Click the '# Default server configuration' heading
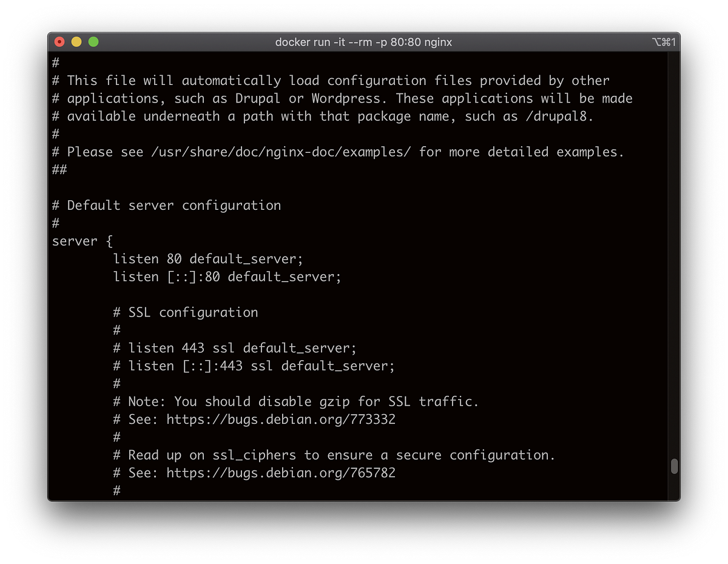 coord(167,205)
